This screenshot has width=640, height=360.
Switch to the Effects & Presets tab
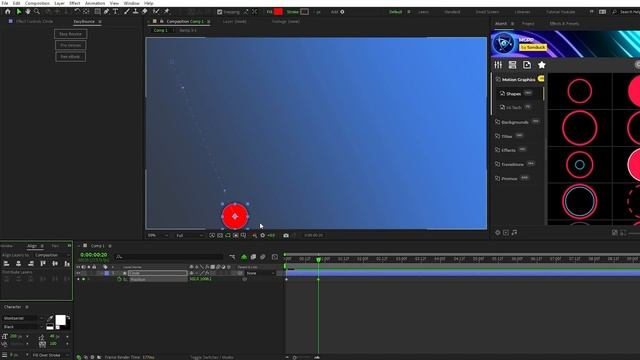tap(564, 24)
